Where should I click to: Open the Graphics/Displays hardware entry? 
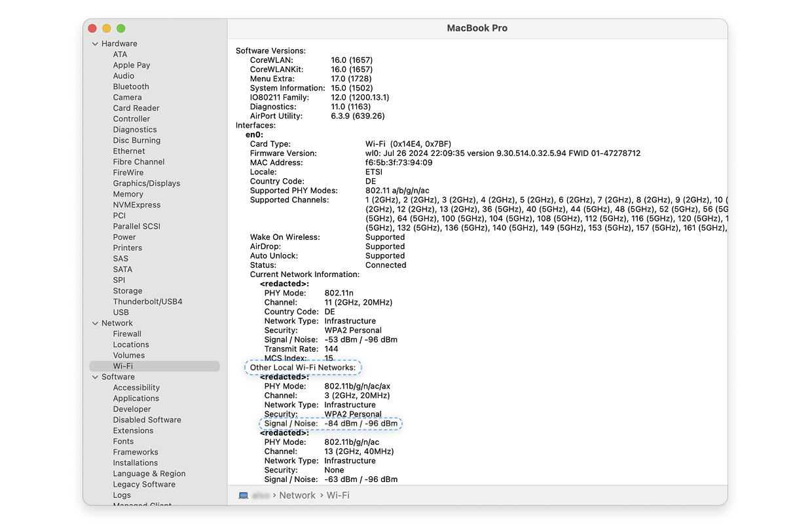tap(146, 183)
